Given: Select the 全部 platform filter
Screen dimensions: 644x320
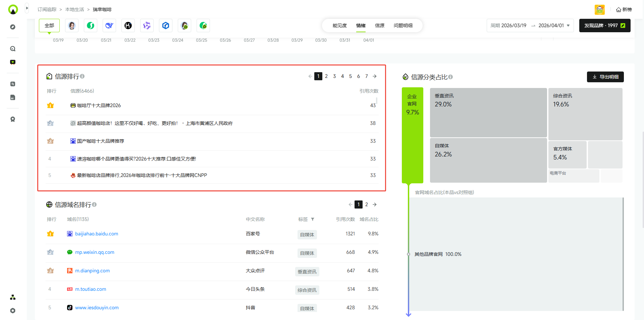Looking at the screenshot, I should (x=49, y=26).
